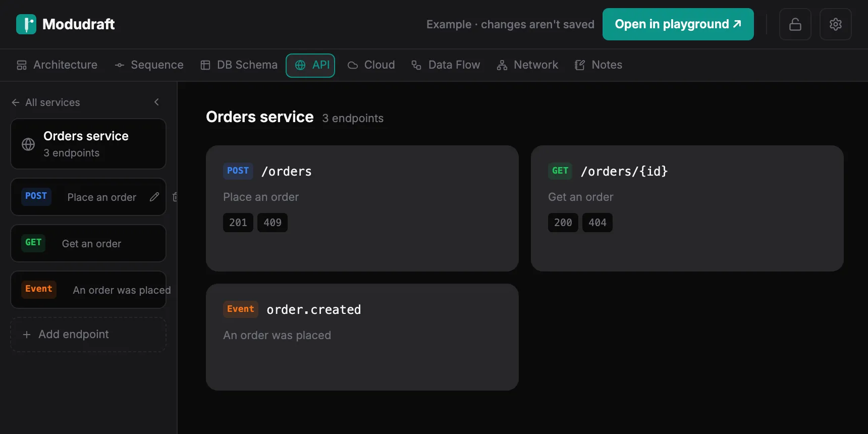Screen dimensions: 868x434
Task: Click the Event badge on order.created card
Action: pos(241,309)
